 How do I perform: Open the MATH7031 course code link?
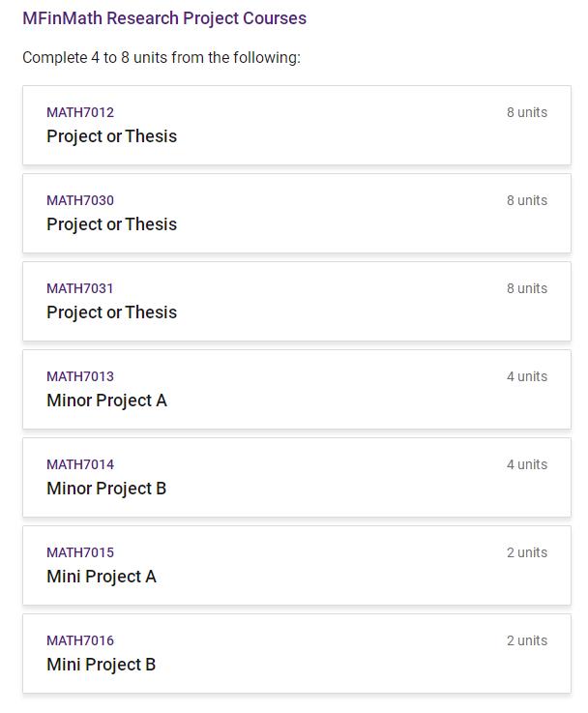[80, 288]
